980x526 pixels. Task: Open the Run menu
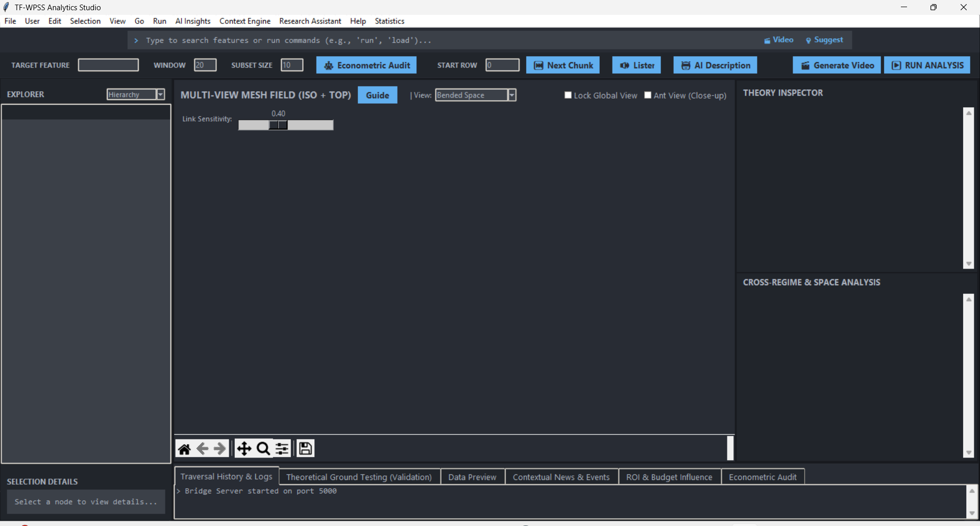coord(160,21)
